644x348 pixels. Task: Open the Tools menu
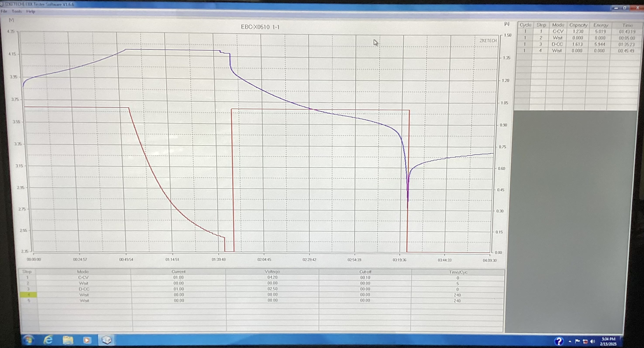point(17,11)
